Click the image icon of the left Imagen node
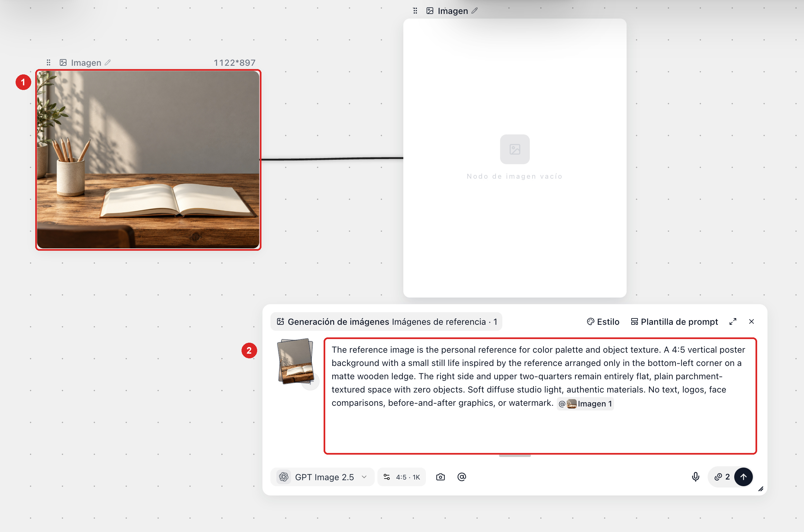 pyautogui.click(x=63, y=62)
